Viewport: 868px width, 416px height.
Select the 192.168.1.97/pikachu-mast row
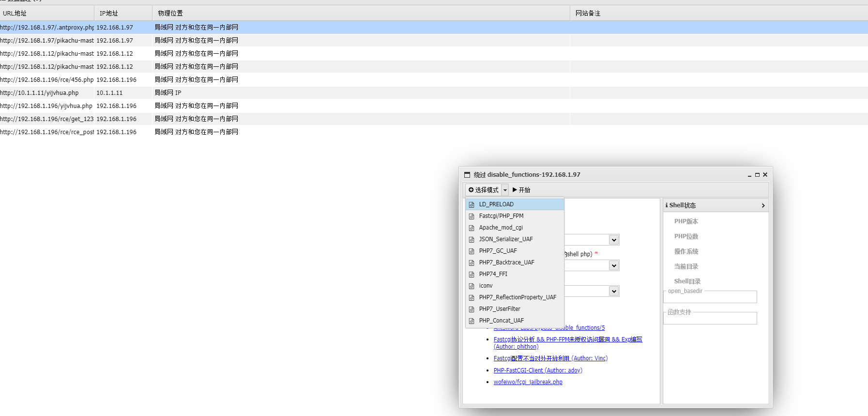[434, 41]
